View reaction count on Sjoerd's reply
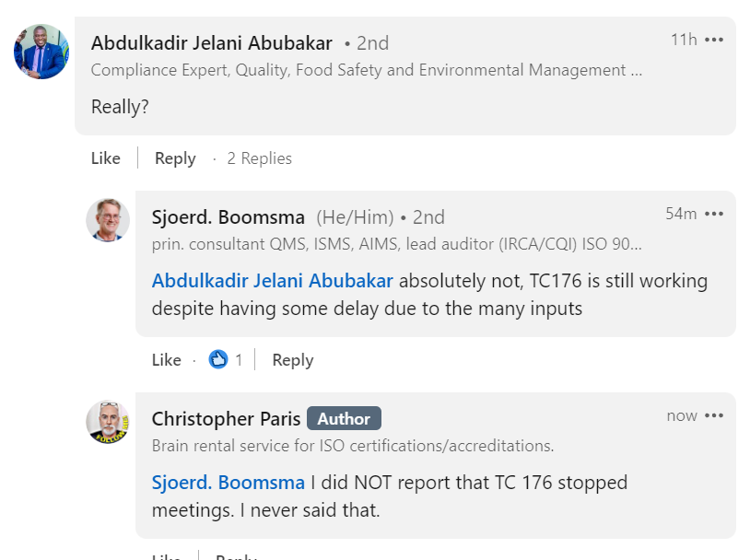This screenshot has width=750, height=560. pyautogui.click(x=239, y=360)
